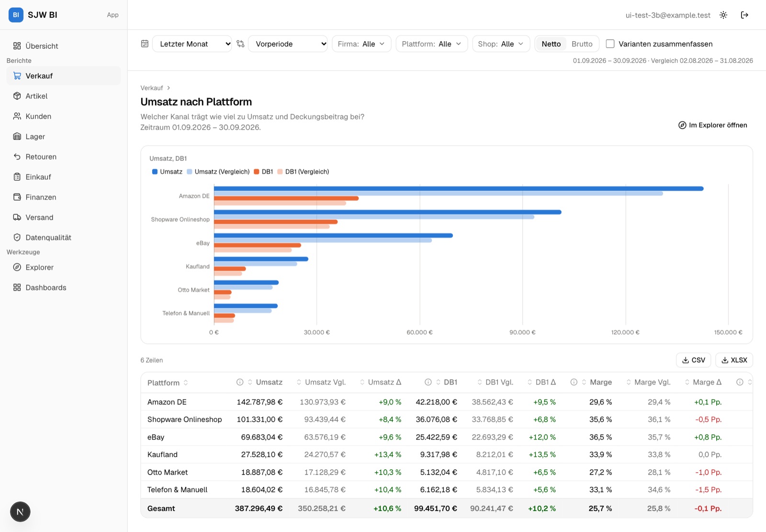The image size is (766, 532).
Task: Switch to Brutto values
Action: 582,44
